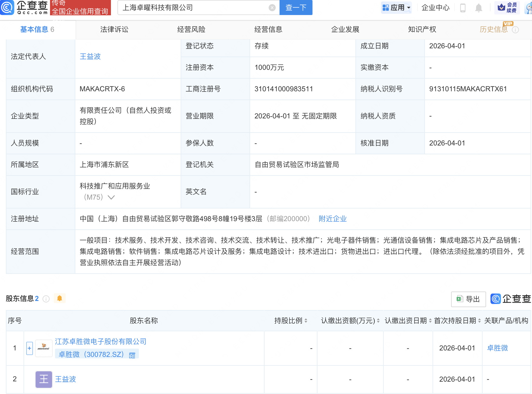Click the mobile phone icon
532x394 pixels.
(x=463, y=8)
